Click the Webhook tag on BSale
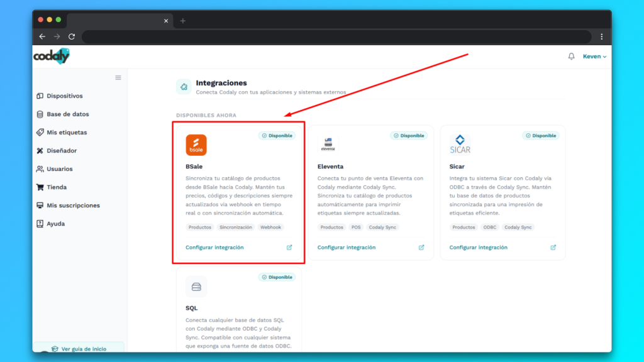 (270, 227)
